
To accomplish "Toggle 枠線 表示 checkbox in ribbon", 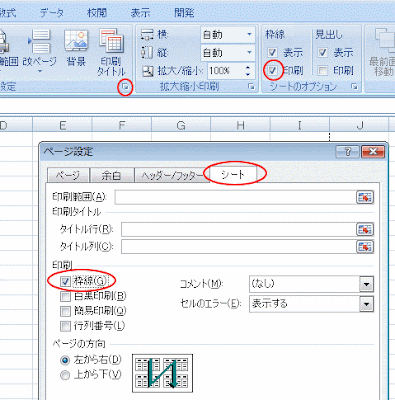I will (x=272, y=52).
